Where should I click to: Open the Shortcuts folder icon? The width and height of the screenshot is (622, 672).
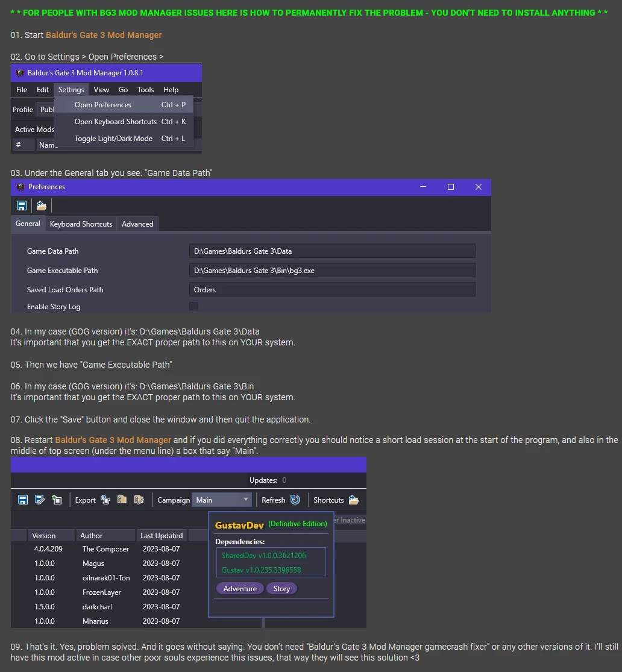[354, 500]
